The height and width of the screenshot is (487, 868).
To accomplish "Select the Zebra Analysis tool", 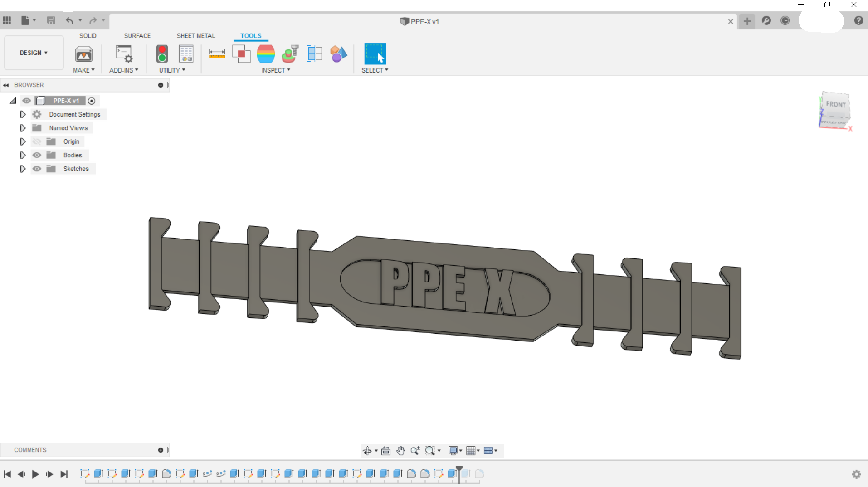I will click(x=266, y=54).
